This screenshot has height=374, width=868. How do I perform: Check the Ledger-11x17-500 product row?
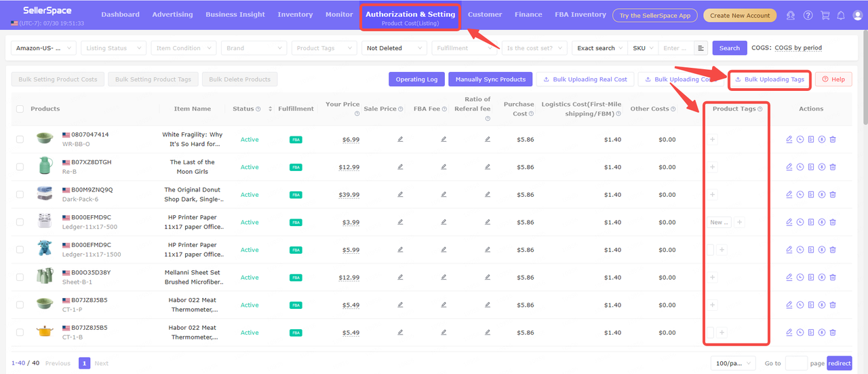point(20,223)
